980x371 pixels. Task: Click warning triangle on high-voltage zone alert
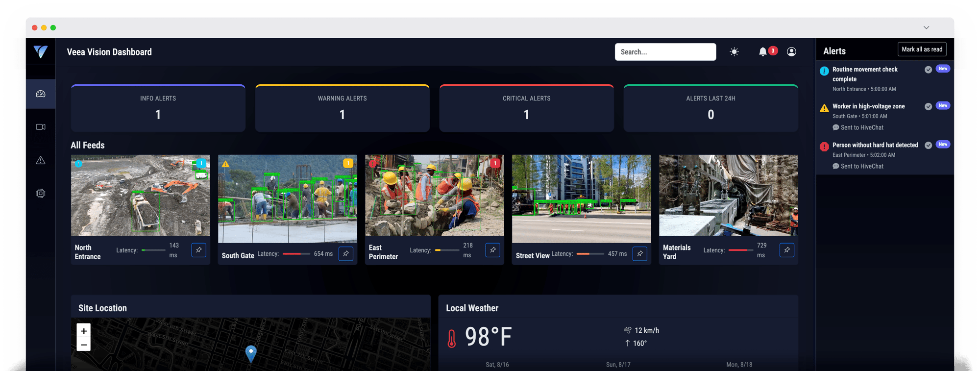tap(824, 108)
